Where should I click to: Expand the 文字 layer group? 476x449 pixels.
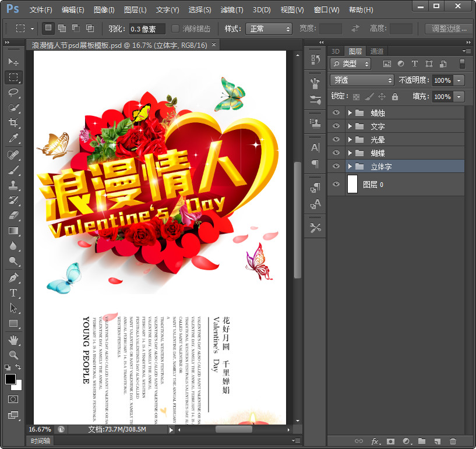(x=350, y=126)
